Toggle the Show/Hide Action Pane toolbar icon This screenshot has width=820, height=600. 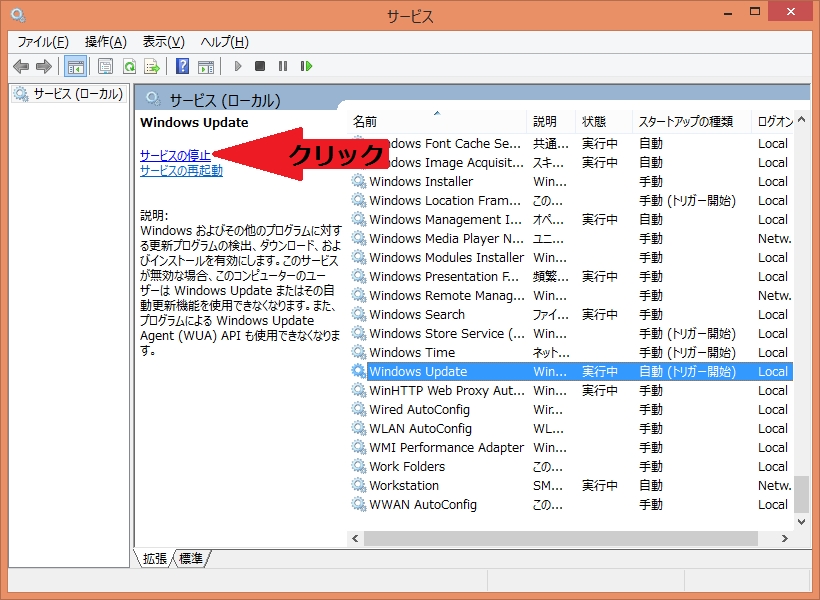coord(206,66)
